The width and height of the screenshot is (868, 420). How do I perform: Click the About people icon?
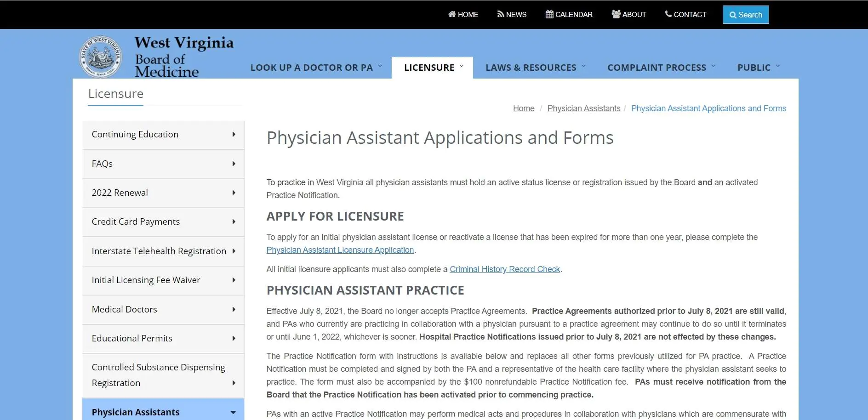coord(616,14)
